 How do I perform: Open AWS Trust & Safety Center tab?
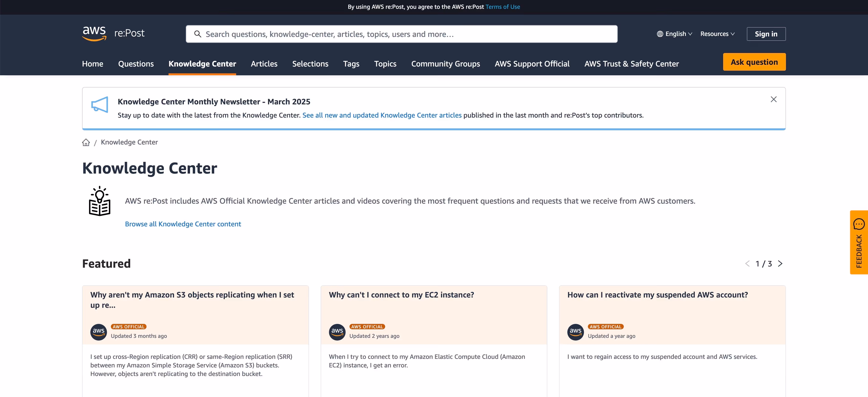point(631,64)
